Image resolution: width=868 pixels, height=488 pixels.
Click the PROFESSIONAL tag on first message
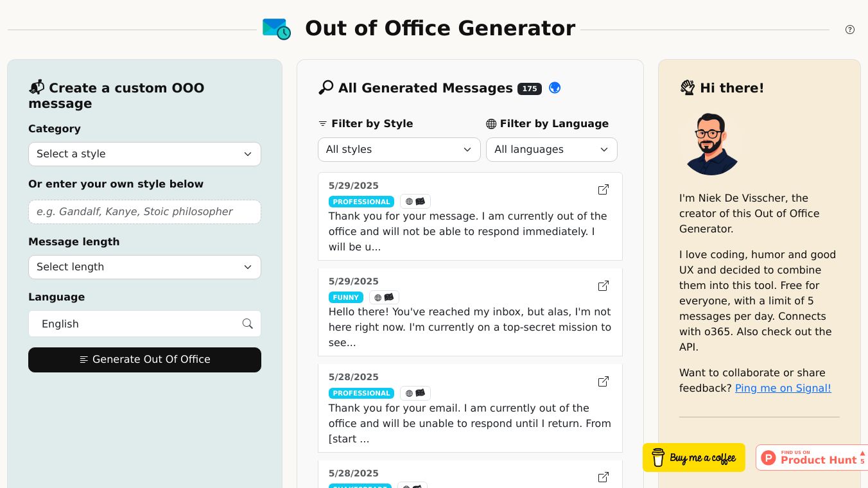pyautogui.click(x=361, y=202)
